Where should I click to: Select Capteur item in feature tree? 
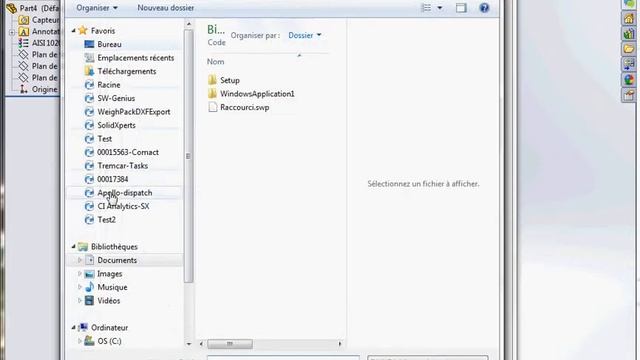(x=45, y=20)
